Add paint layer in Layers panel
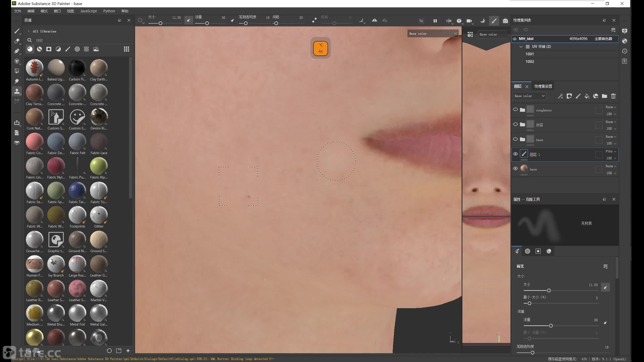 [578, 96]
